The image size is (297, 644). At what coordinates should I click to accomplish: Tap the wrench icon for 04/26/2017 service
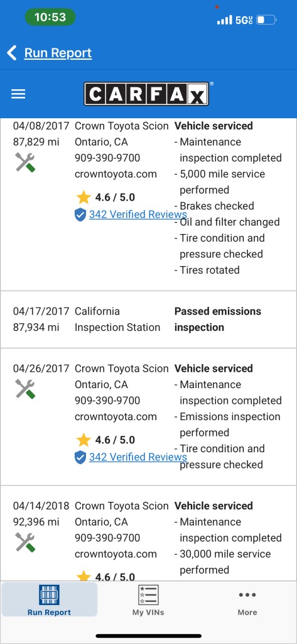click(x=26, y=389)
